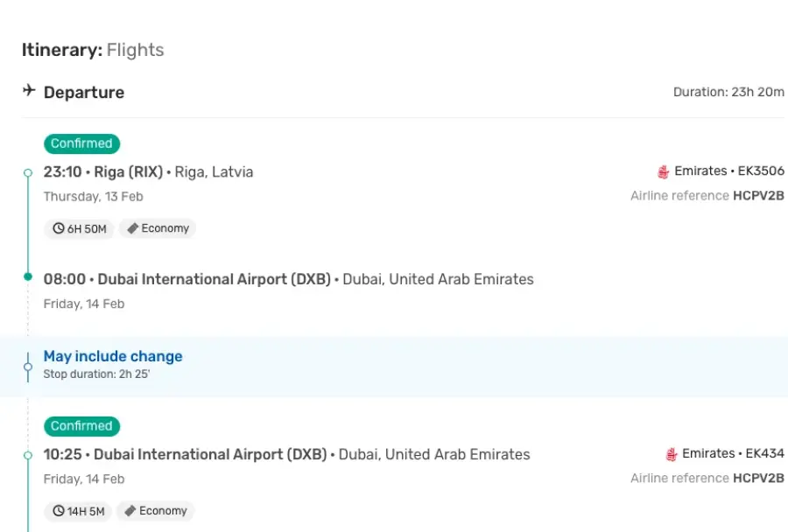
Task: Click the airplane icon beside Departure
Action: (x=29, y=90)
